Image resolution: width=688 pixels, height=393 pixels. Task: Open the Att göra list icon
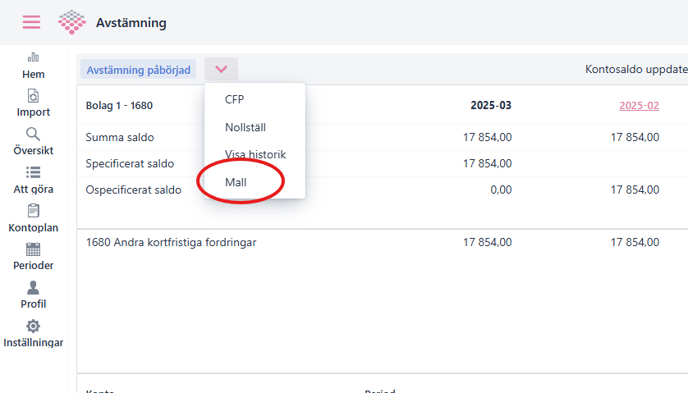coord(33,172)
